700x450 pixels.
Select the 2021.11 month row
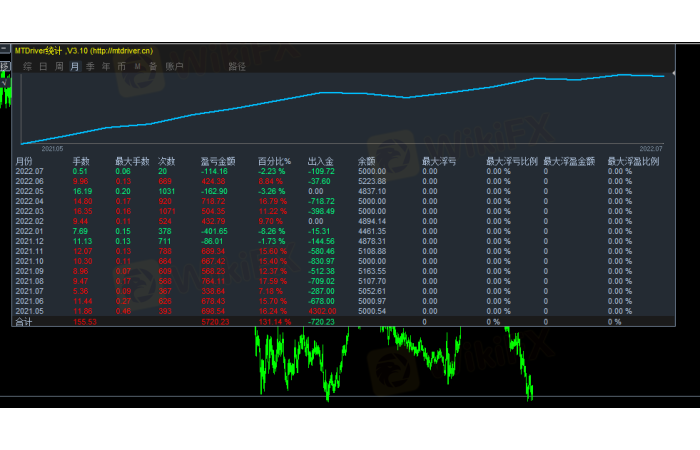[x=343, y=251]
